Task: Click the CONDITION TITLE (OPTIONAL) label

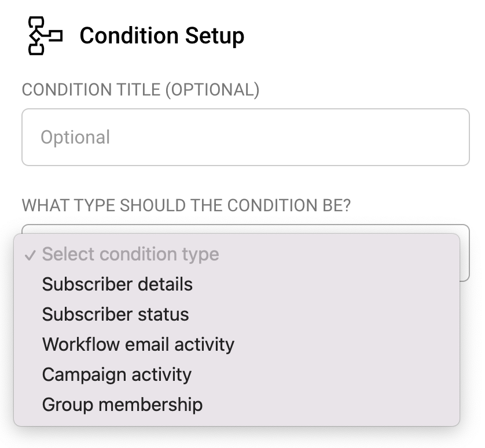Action: pos(141,90)
